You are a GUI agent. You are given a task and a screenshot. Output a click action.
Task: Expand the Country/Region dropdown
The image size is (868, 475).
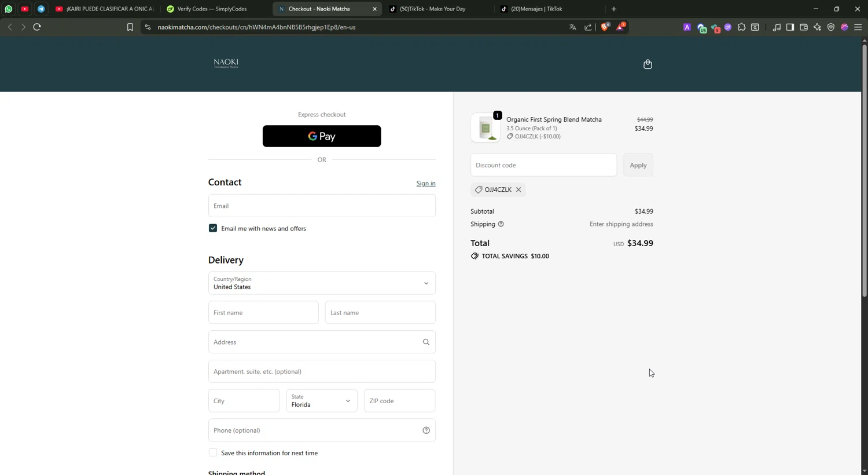click(322, 283)
